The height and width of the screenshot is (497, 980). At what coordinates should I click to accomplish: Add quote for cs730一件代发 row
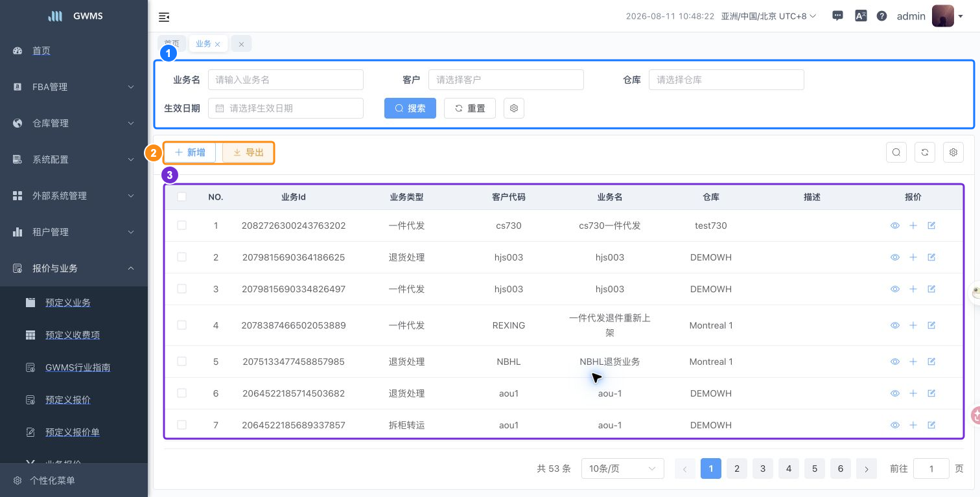(x=913, y=225)
